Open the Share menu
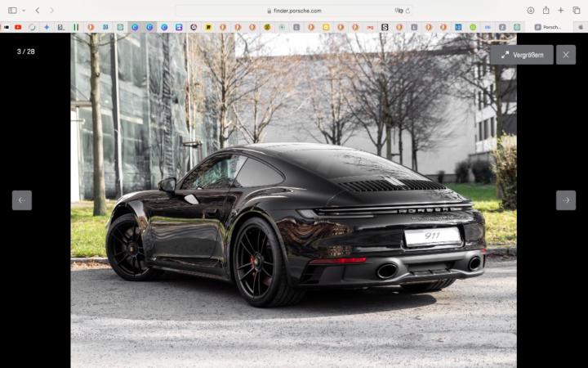Screen dimensions: 588x368 point(546,11)
